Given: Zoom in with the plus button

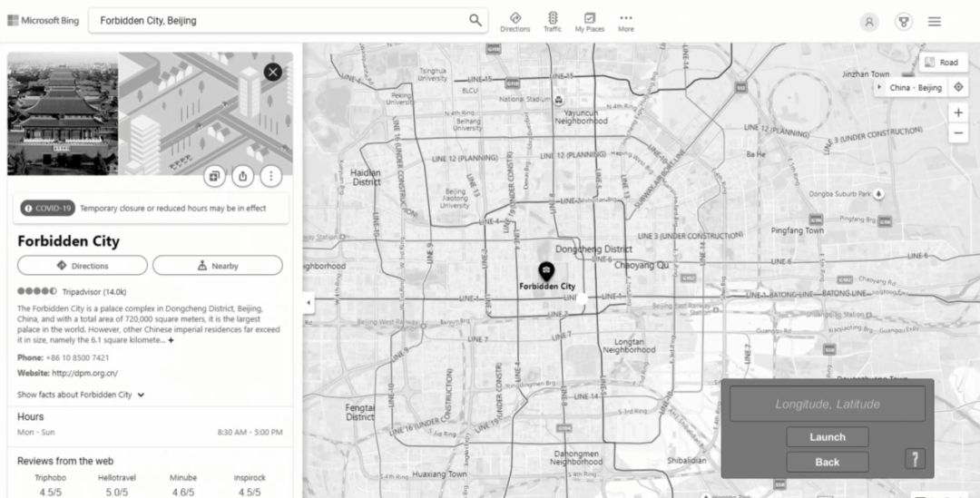Looking at the screenshot, I should click(x=958, y=112).
